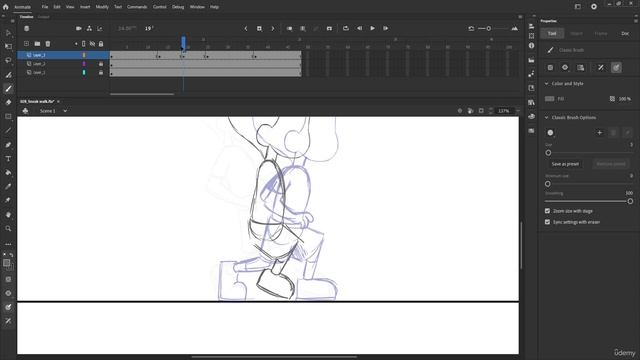Viewport: 640px width, 360px height.
Task: Toggle Sync settings with eraser checkbox
Action: tap(547, 222)
